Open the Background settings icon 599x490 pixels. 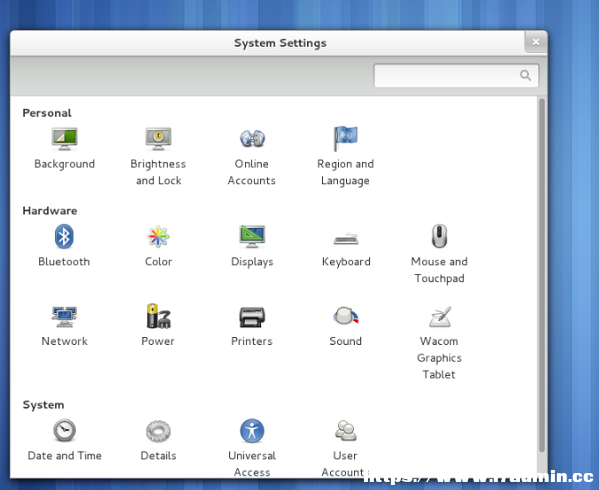coord(65,139)
